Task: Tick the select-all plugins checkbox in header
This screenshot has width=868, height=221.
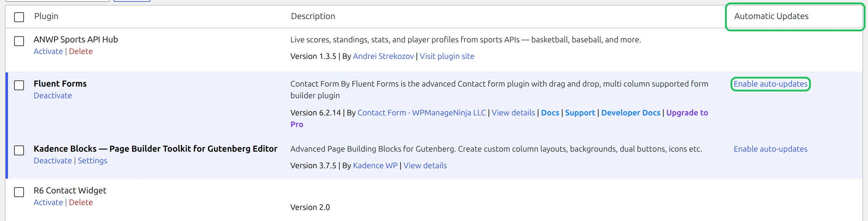Action: tap(19, 17)
